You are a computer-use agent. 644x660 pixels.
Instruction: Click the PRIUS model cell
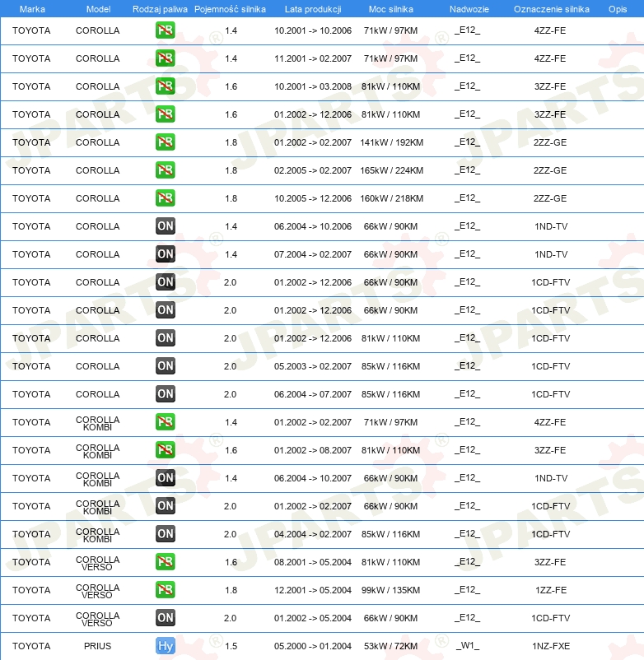pos(97,646)
